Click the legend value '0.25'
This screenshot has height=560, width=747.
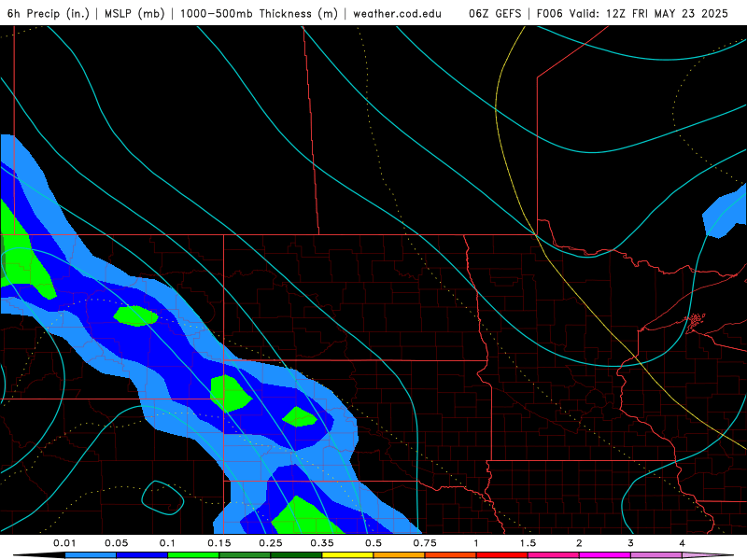[x=271, y=543]
